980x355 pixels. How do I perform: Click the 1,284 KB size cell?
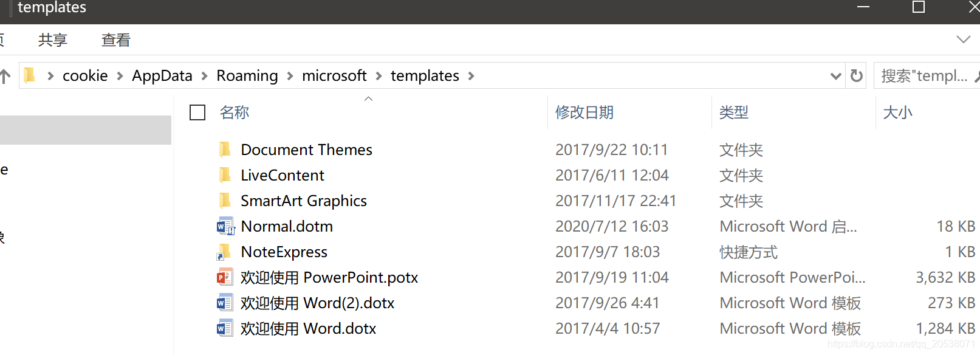pyautogui.click(x=945, y=328)
